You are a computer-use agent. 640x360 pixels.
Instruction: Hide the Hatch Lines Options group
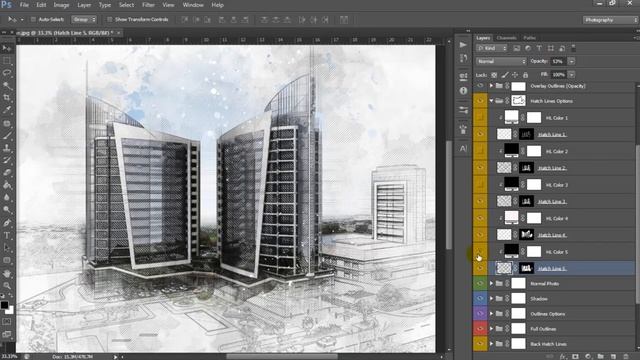click(x=480, y=100)
